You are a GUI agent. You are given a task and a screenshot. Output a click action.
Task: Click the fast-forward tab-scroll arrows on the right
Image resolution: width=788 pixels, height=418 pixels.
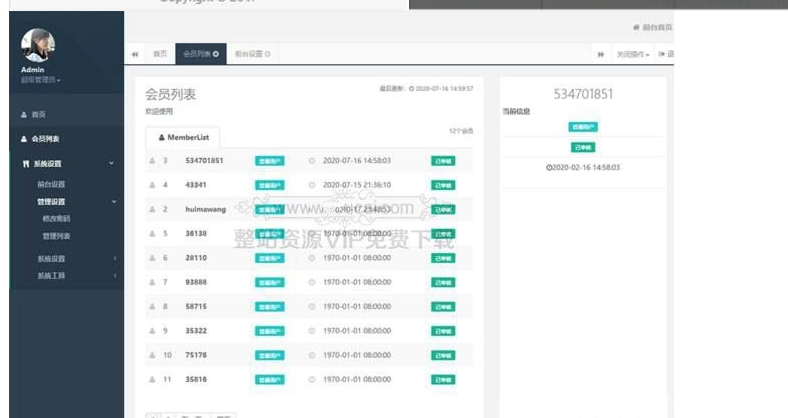pyautogui.click(x=601, y=54)
